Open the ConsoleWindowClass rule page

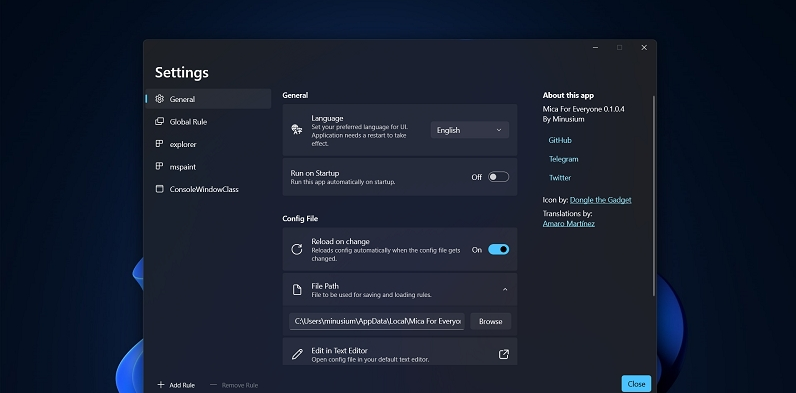(208, 189)
